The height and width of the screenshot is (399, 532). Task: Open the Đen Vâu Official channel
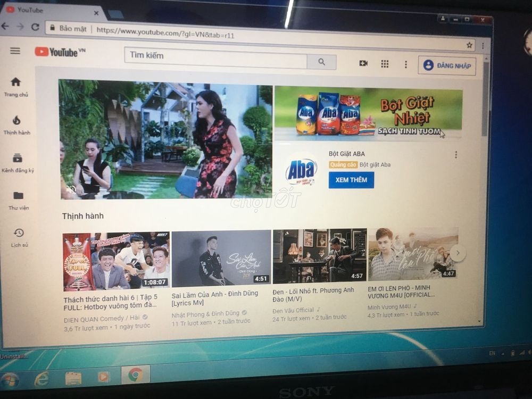coord(293,311)
